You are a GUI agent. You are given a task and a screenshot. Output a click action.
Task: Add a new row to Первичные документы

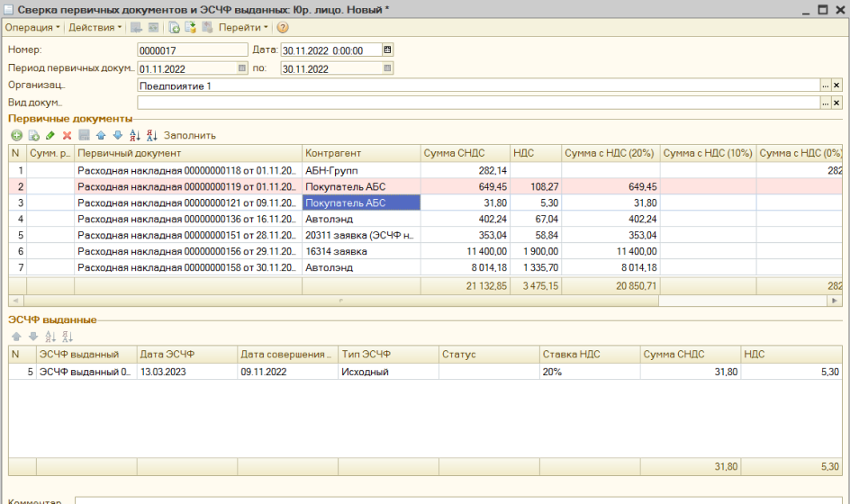click(x=17, y=136)
